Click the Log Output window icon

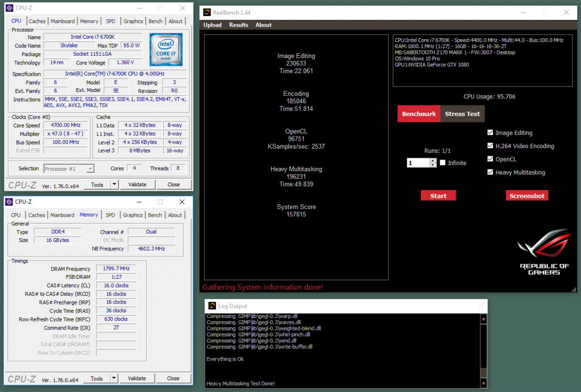(x=212, y=306)
